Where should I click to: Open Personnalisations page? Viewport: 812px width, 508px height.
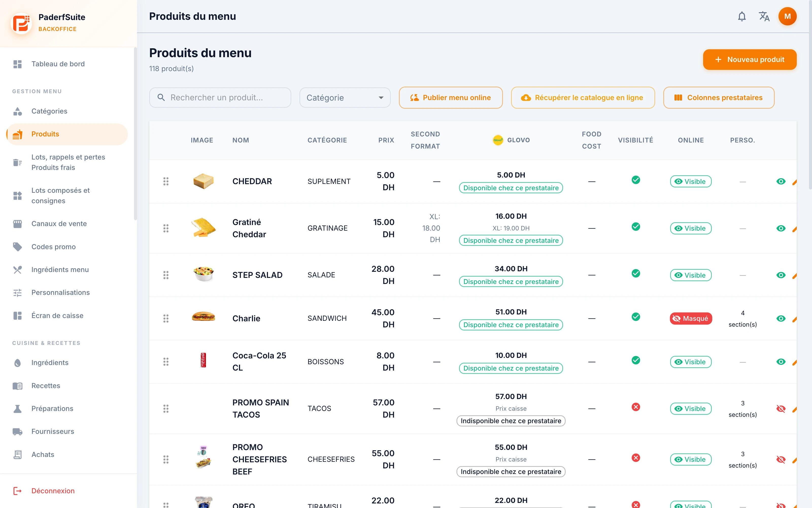pyautogui.click(x=67, y=293)
